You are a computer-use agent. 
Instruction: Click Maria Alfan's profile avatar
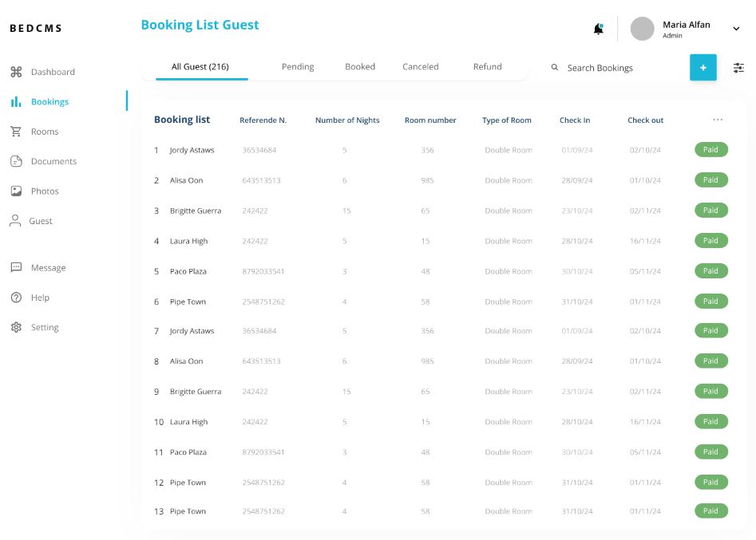click(642, 29)
